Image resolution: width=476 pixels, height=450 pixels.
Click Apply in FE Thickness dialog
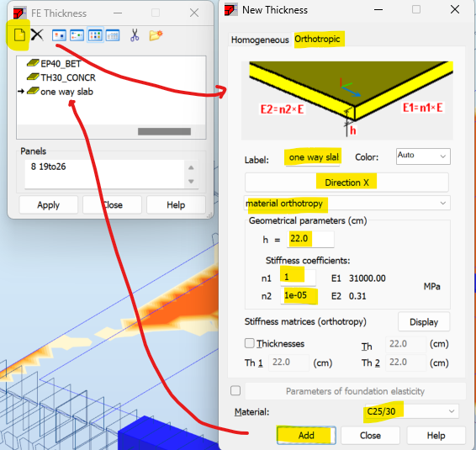pyautogui.click(x=48, y=205)
